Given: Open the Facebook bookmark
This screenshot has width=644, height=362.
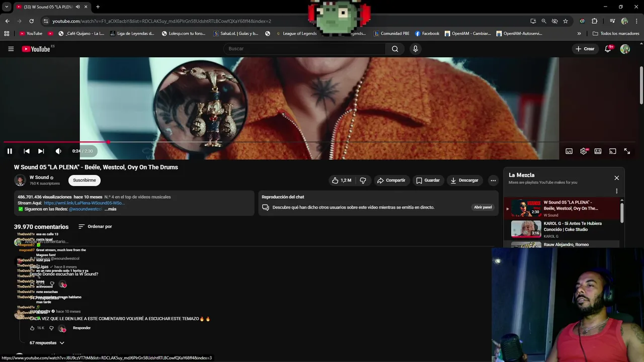Looking at the screenshot, I should point(427,34).
